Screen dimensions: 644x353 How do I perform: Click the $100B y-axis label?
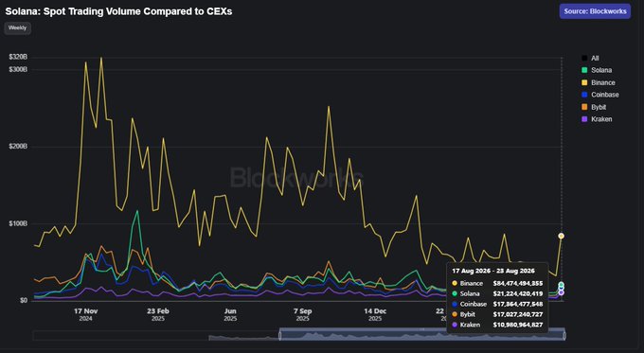coord(18,223)
